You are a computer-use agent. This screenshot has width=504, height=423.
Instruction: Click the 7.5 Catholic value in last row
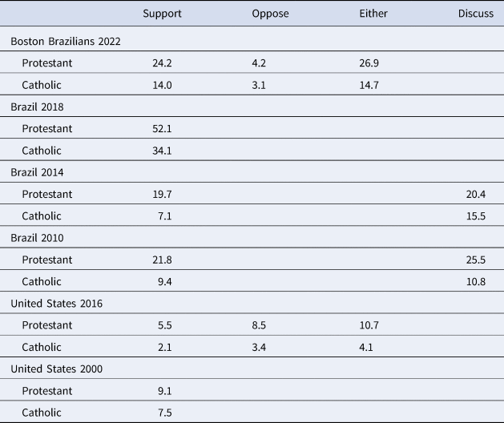[165, 413]
